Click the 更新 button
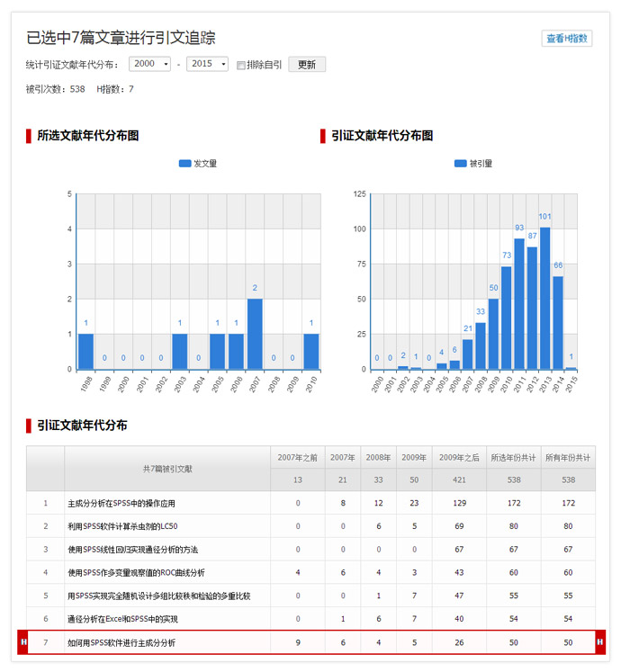 point(307,64)
